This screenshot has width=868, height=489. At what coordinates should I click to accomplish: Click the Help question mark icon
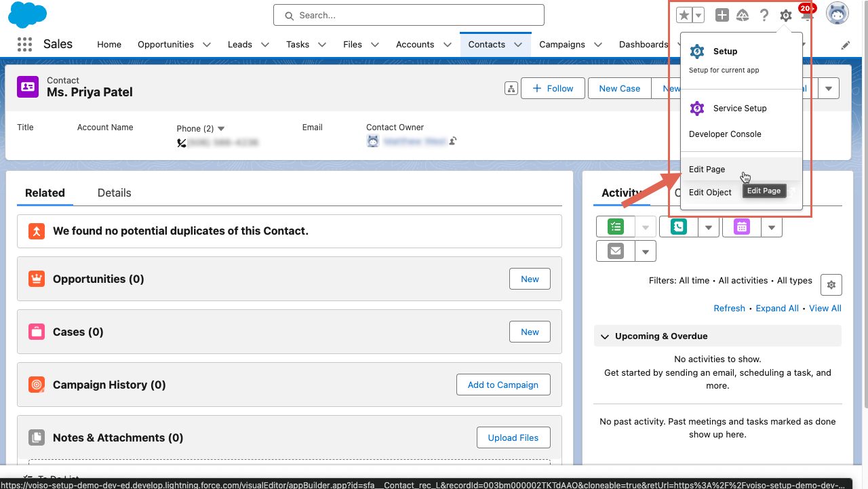[764, 15]
